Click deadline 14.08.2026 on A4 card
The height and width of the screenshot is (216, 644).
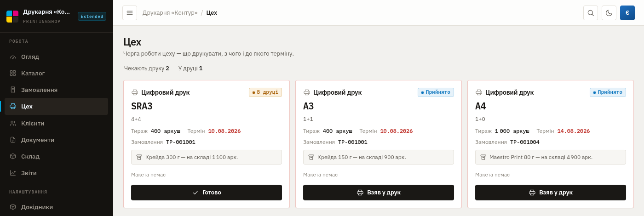click(574, 131)
